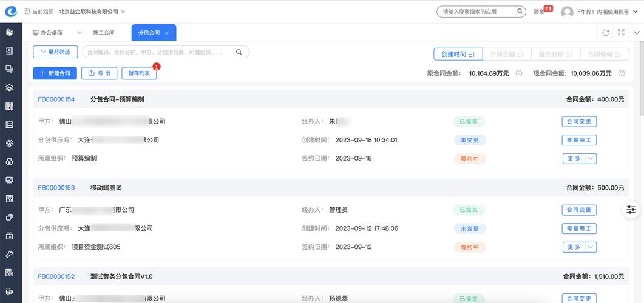
Task: Open the cube icon in left sidebar
Action: click(9, 32)
